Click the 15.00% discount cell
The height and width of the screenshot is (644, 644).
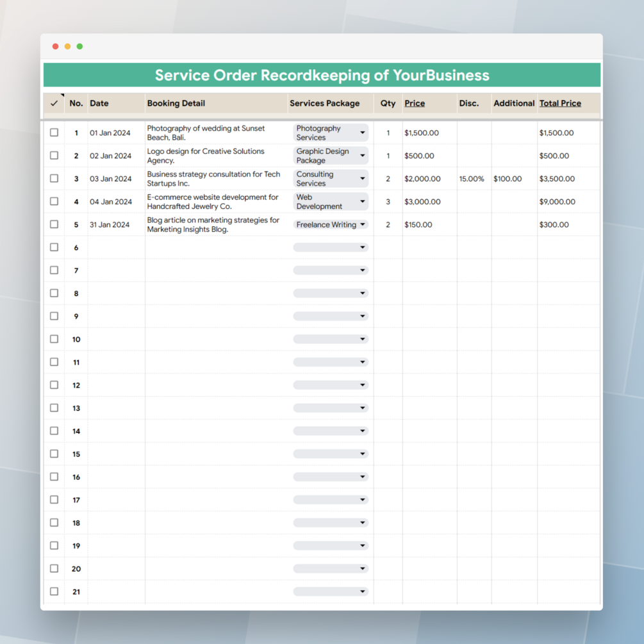click(472, 179)
